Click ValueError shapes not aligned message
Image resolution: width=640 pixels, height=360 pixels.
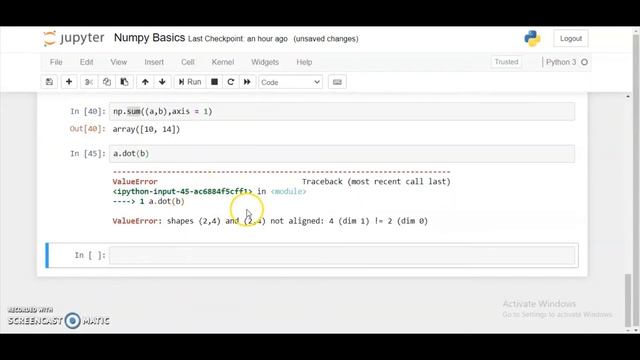coord(270,221)
